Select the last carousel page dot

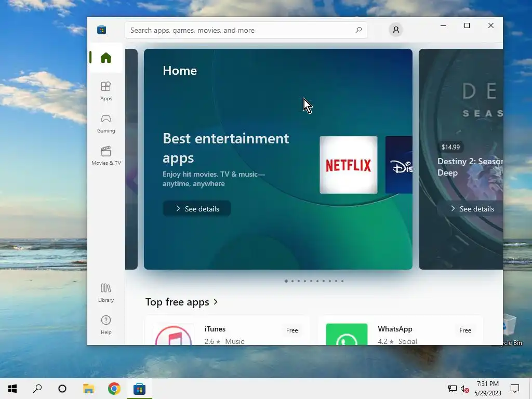[342, 281]
